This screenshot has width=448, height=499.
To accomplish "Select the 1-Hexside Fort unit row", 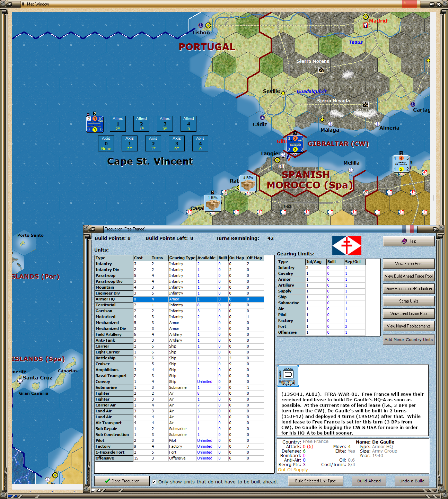I will [x=179, y=452].
